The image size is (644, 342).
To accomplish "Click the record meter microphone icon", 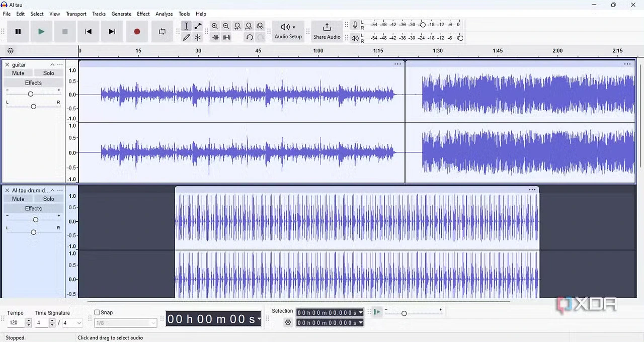I will click(x=355, y=25).
